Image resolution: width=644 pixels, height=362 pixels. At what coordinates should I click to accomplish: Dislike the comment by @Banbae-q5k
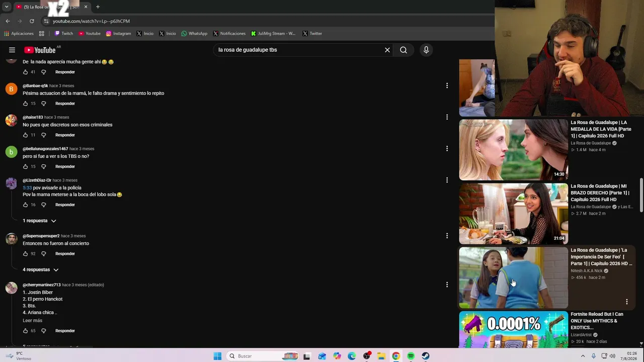(44, 104)
